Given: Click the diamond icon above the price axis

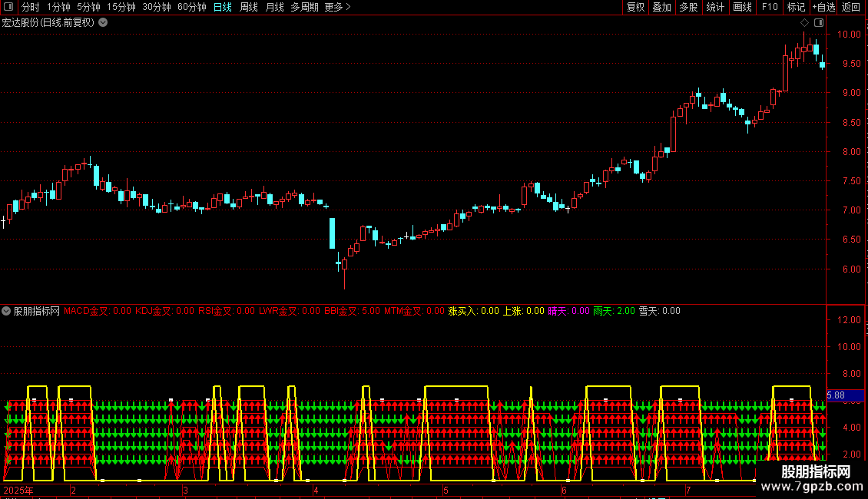Looking at the screenshot, I should point(805,23).
